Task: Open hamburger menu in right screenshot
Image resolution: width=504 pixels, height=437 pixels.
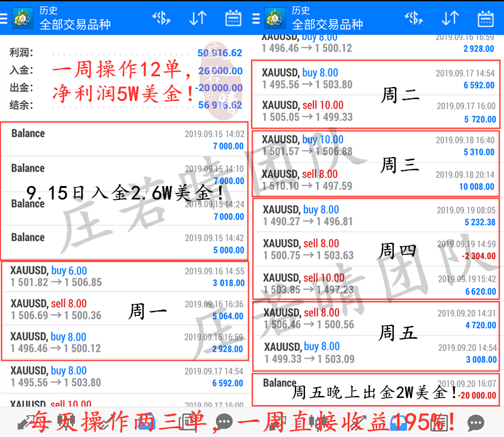Action: pyautogui.click(x=256, y=18)
